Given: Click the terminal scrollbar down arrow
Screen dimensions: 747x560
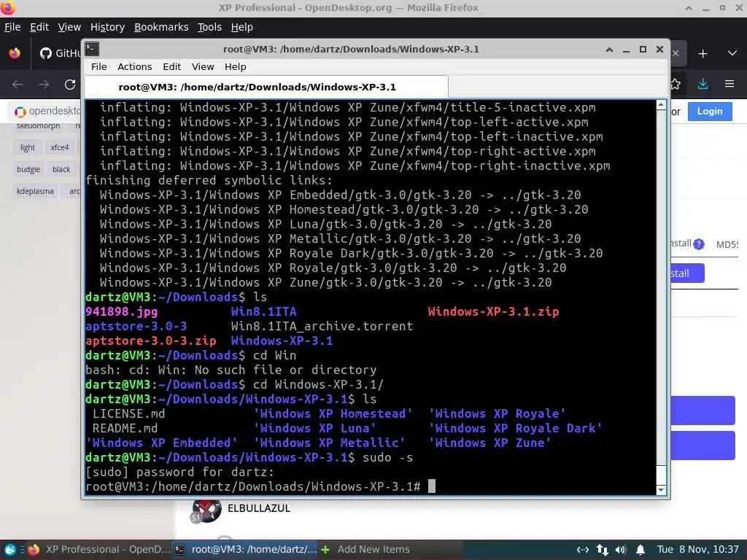Looking at the screenshot, I should [661, 490].
